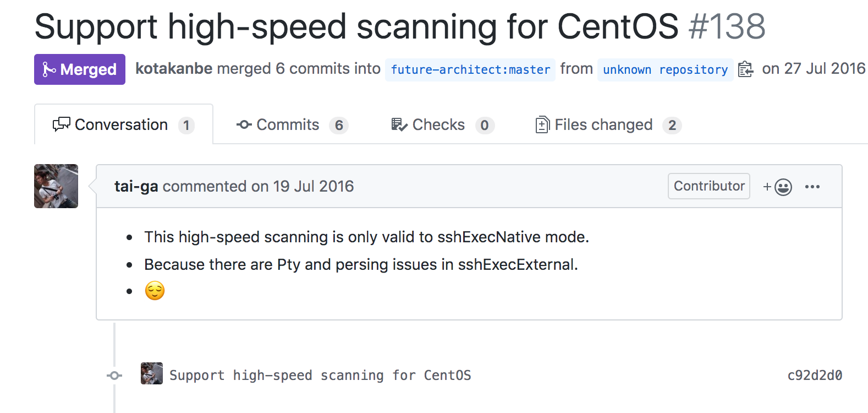Click tai-ga's large avatar thumbnail
This screenshot has height=413, width=868.
(x=56, y=186)
